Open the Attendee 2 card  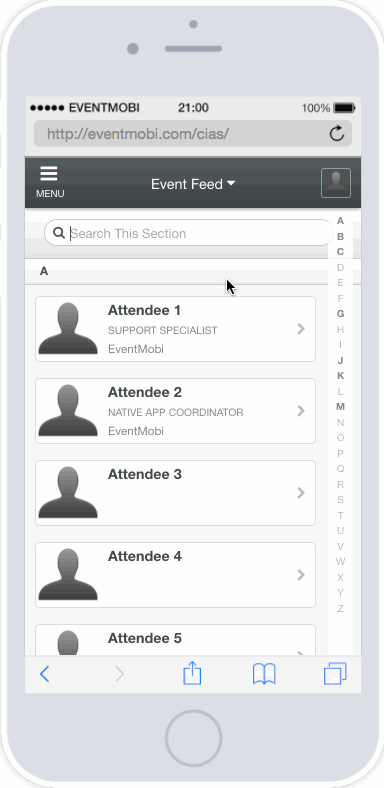[175, 411]
